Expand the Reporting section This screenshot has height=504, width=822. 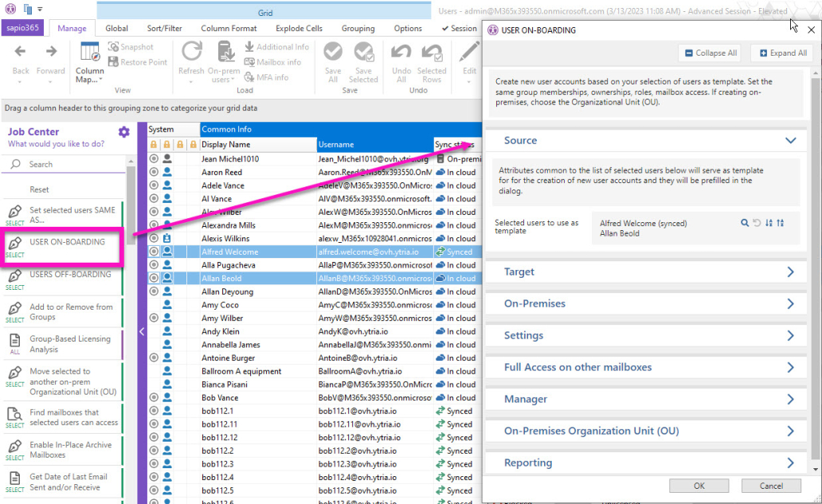pyautogui.click(x=790, y=463)
